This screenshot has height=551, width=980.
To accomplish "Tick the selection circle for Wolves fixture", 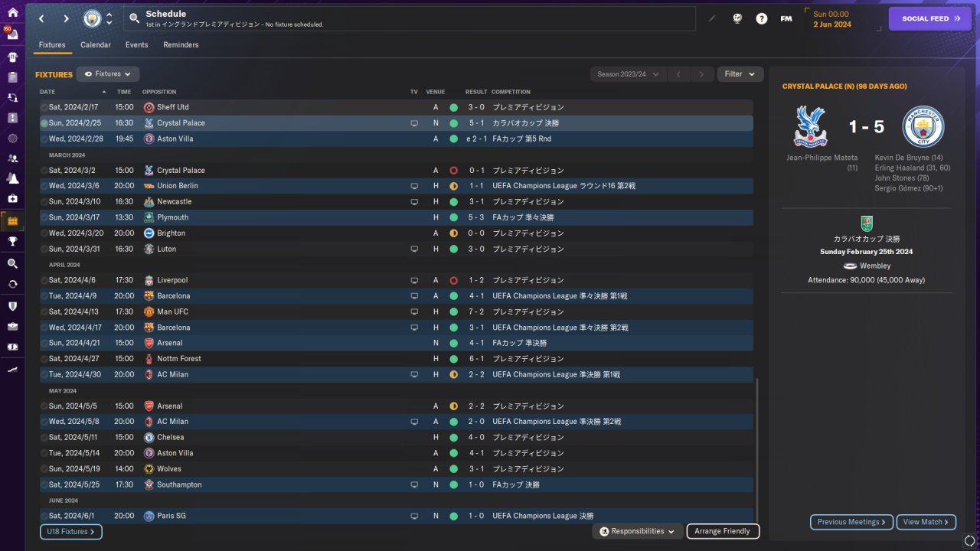I will point(44,468).
